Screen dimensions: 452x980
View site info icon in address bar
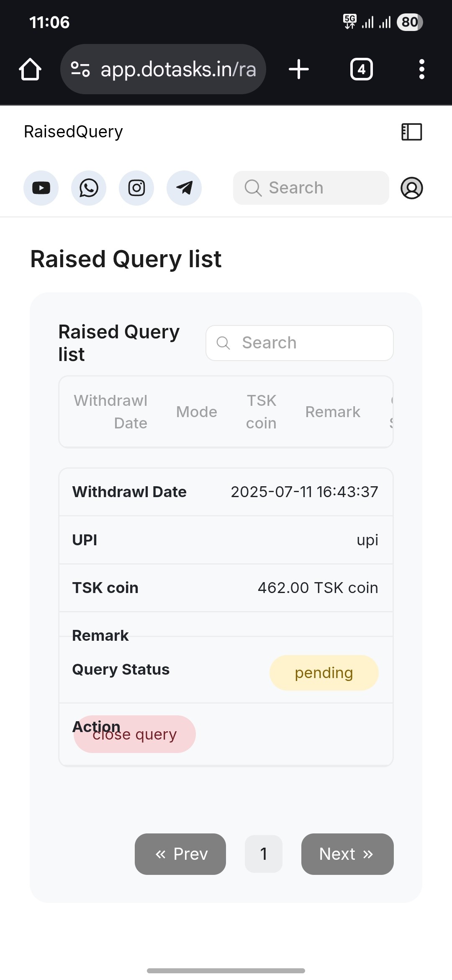(x=80, y=69)
